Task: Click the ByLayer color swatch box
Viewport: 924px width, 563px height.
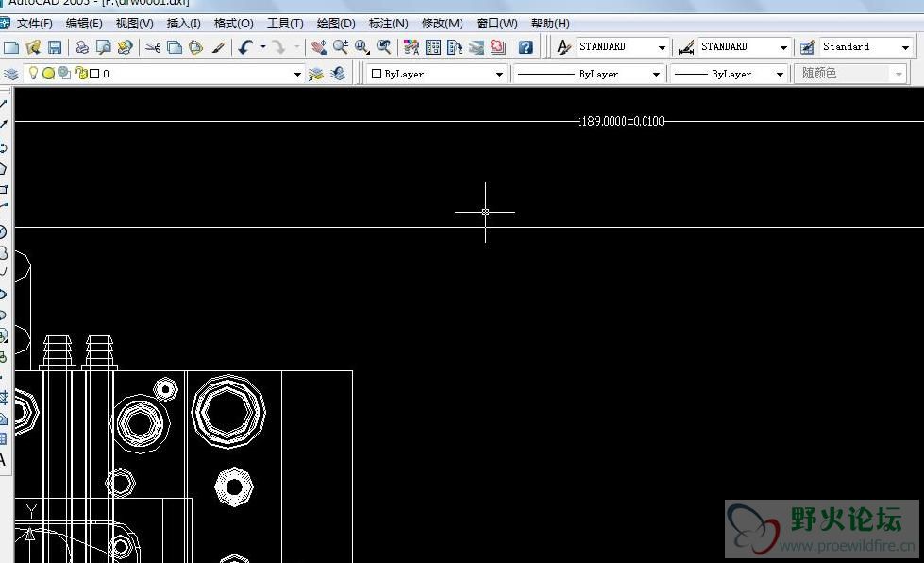Action: 377,74
